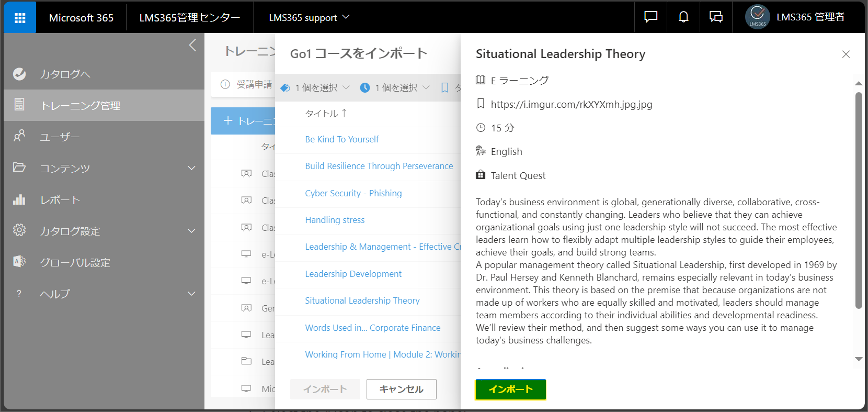Open Working From Home Module 2 course
The width and height of the screenshot is (868, 412).
pyautogui.click(x=383, y=354)
